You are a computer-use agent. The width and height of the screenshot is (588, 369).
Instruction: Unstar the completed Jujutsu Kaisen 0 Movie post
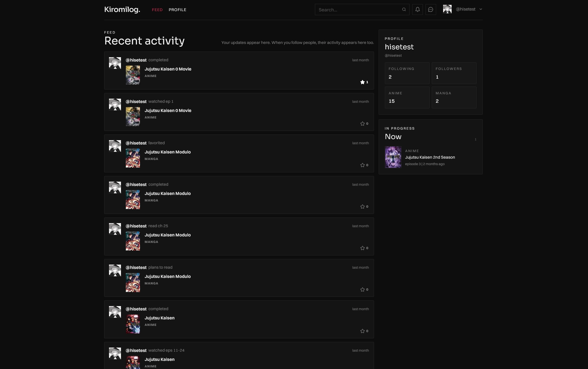364,82
